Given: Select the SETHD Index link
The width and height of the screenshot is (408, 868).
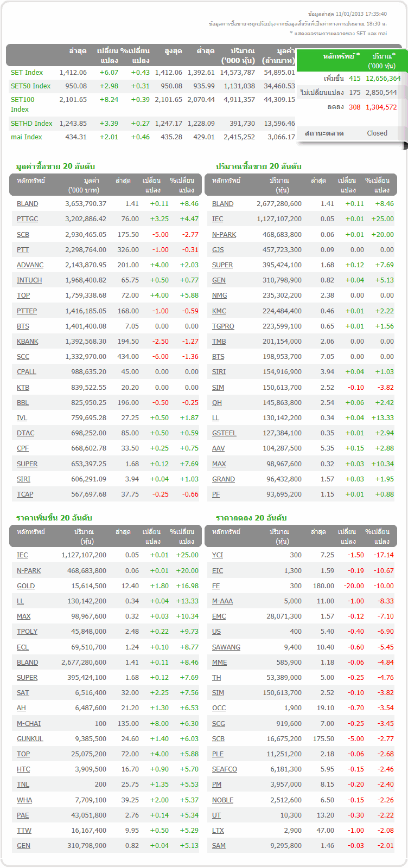Looking at the screenshot, I should [x=31, y=124].
